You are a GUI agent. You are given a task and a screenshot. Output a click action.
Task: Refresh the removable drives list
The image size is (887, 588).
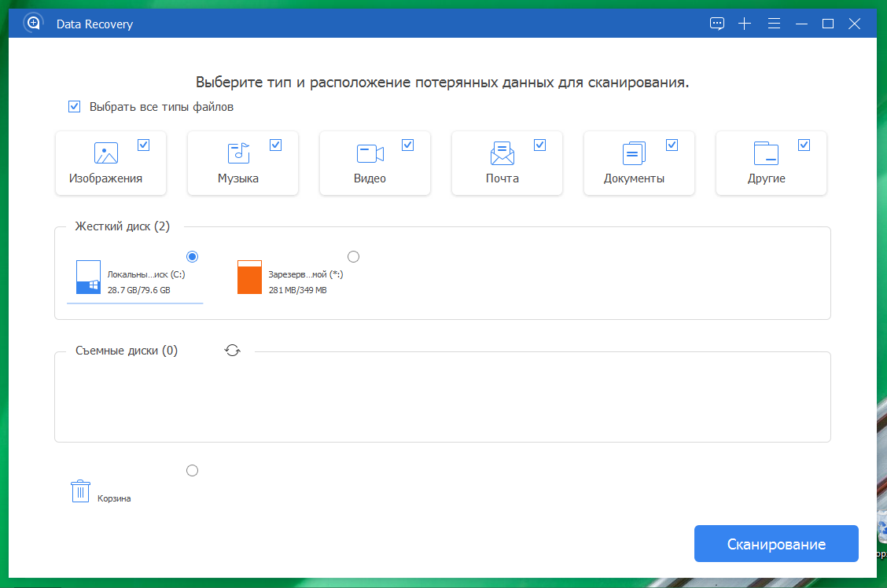coord(233,351)
